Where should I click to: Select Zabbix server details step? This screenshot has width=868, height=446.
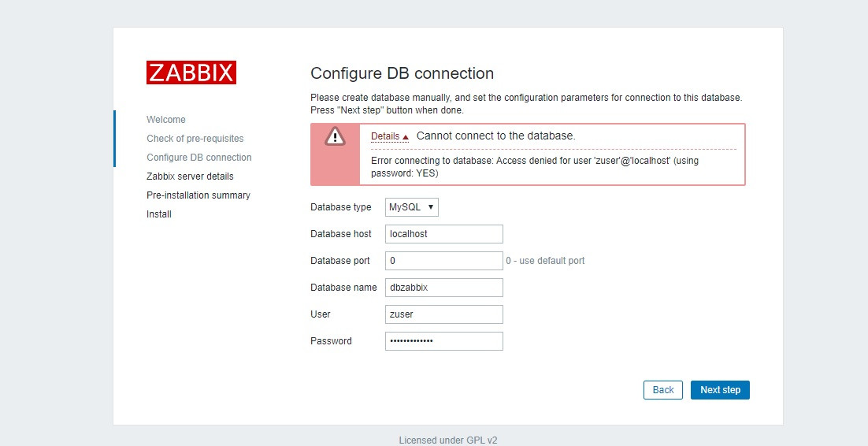click(x=190, y=177)
